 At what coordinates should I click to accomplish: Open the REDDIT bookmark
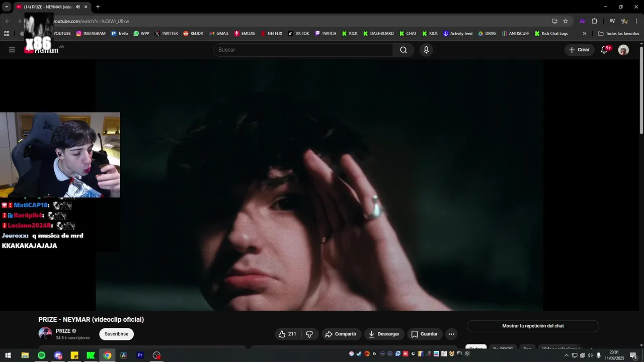tap(193, 34)
